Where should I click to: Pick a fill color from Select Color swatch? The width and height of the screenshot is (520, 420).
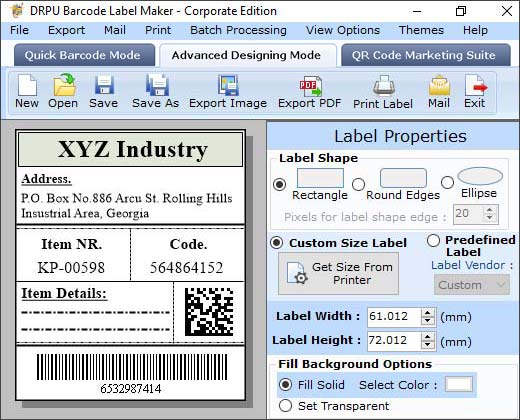[459, 384]
